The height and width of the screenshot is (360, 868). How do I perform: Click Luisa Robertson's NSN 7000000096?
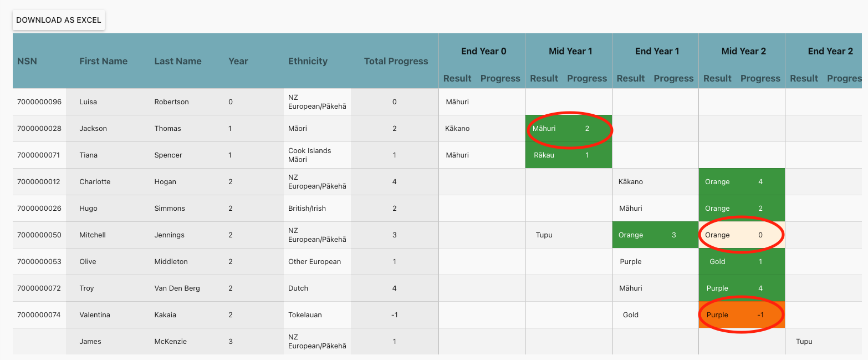tap(39, 102)
